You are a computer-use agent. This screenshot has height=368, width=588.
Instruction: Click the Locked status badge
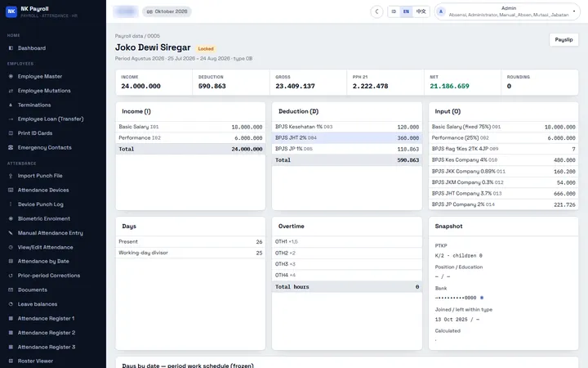pos(206,49)
